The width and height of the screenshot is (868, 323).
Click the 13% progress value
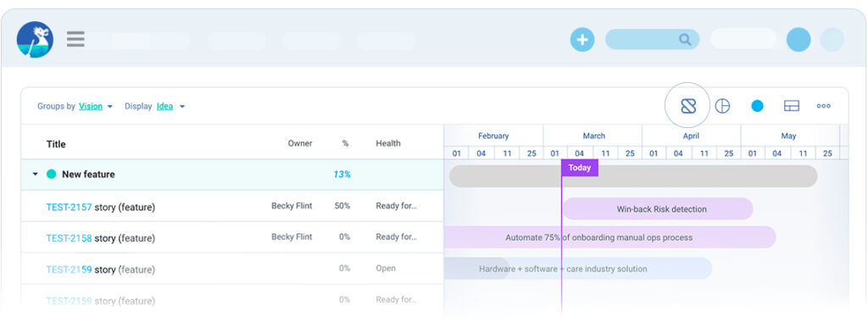pyautogui.click(x=342, y=175)
